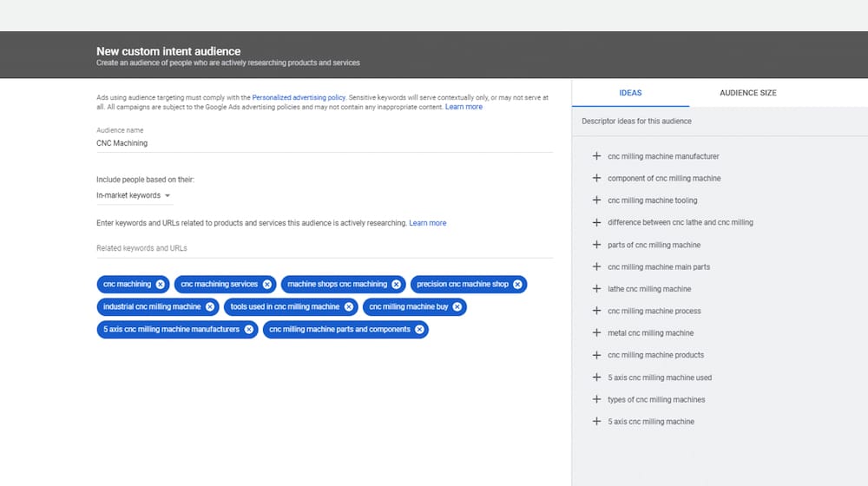Select the Ideas tab
This screenshot has width=868, height=486.
[x=630, y=93]
